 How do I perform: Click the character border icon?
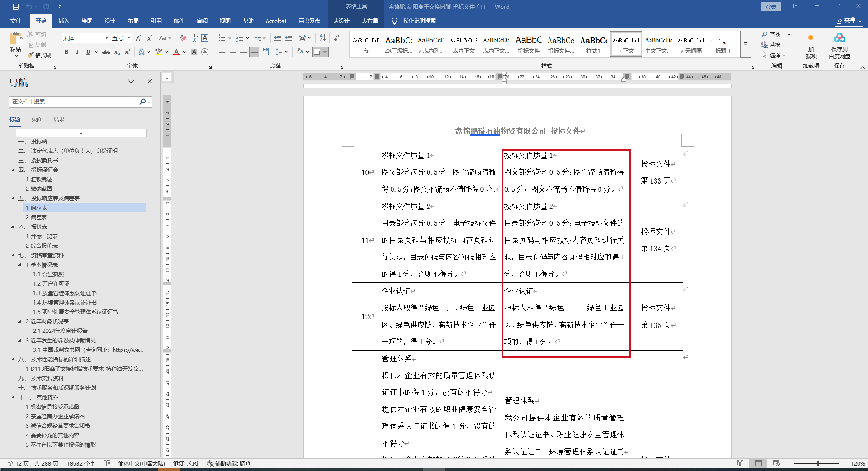[x=205, y=38]
